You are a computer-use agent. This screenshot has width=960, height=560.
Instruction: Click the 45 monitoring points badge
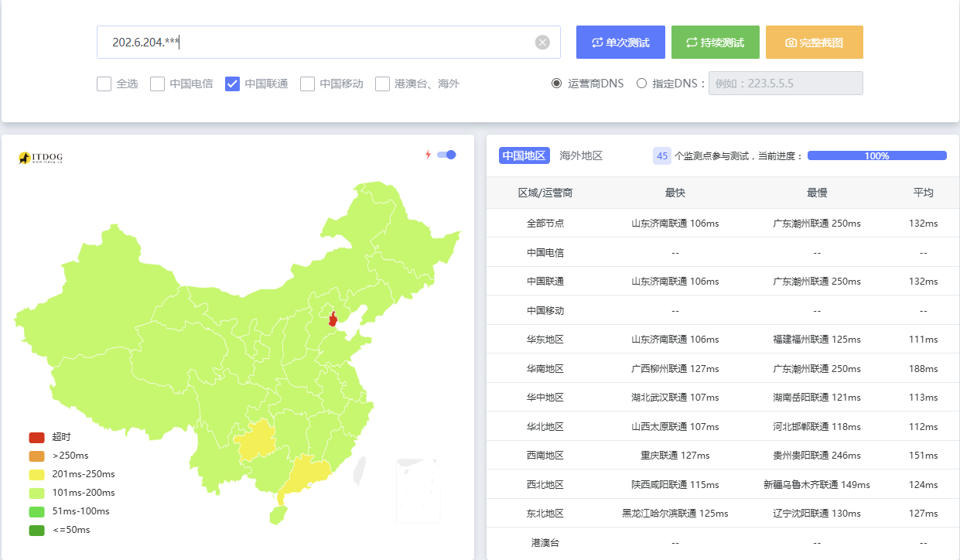click(661, 155)
